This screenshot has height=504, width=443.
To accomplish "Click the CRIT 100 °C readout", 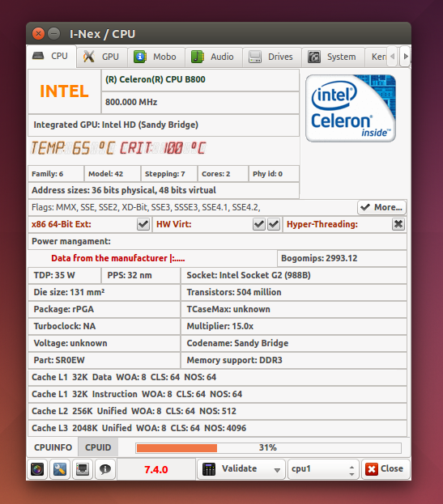I will point(163,148).
